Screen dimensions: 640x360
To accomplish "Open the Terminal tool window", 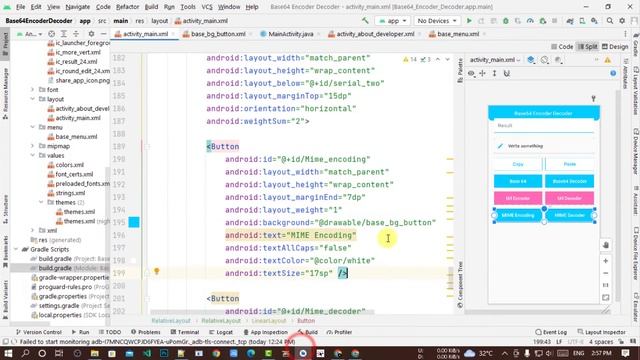I will [x=185, y=332].
